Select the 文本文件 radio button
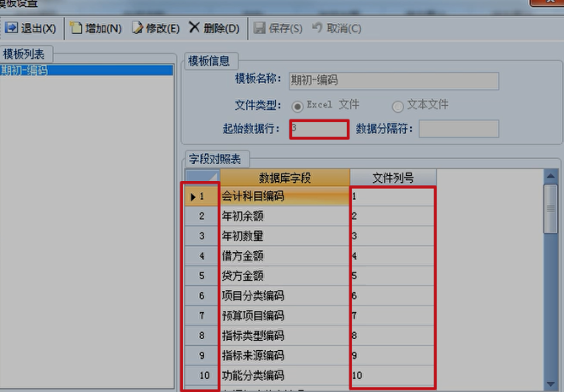The image size is (564, 392). (x=397, y=106)
